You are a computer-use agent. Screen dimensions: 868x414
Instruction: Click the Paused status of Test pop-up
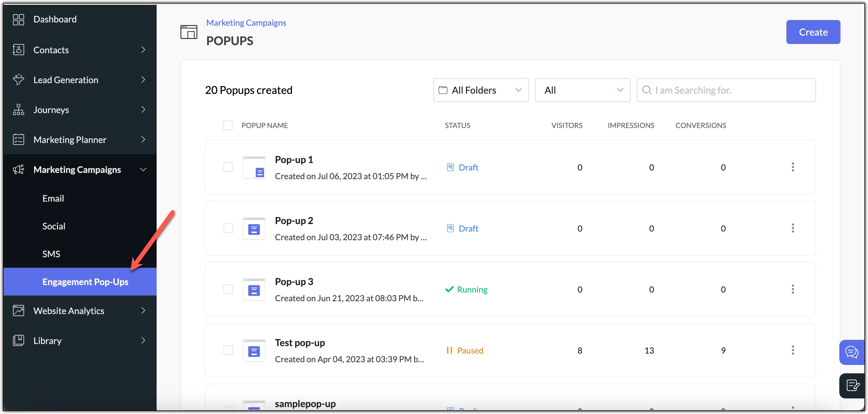point(465,350)
